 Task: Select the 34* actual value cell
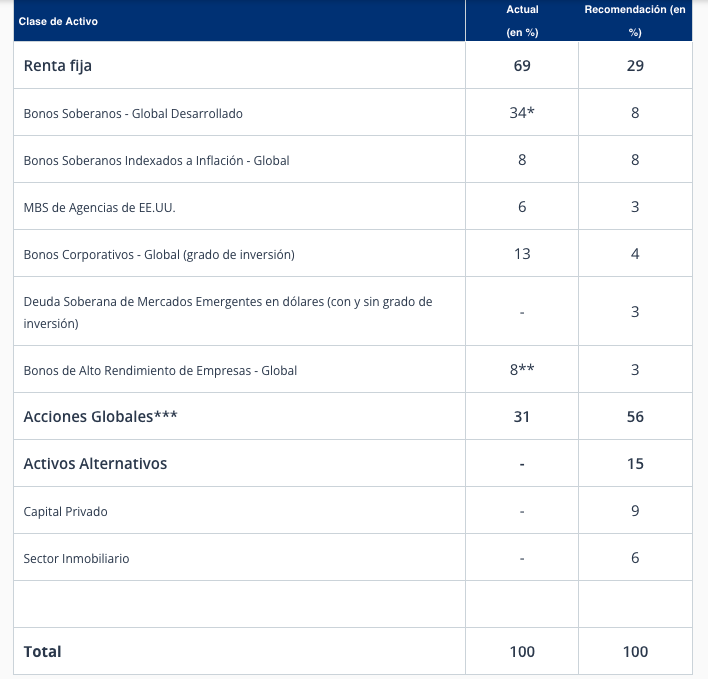tap(522, 112)
